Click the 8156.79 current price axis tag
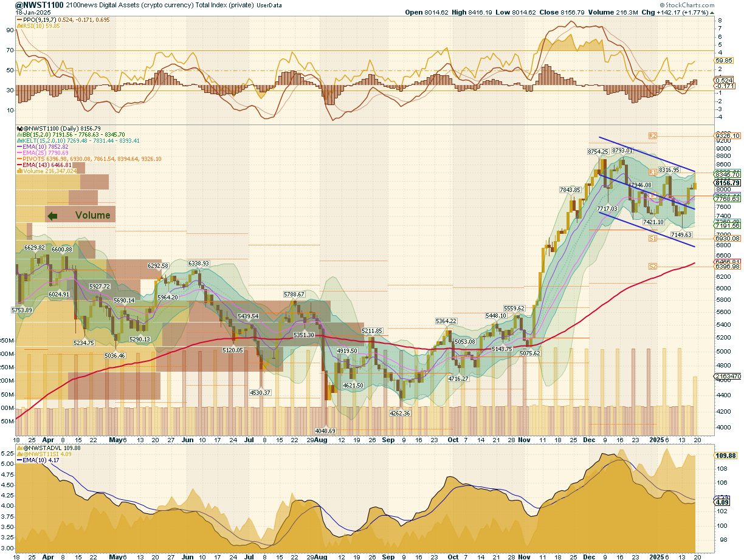 pyautogui.click(x=727, y=182)
